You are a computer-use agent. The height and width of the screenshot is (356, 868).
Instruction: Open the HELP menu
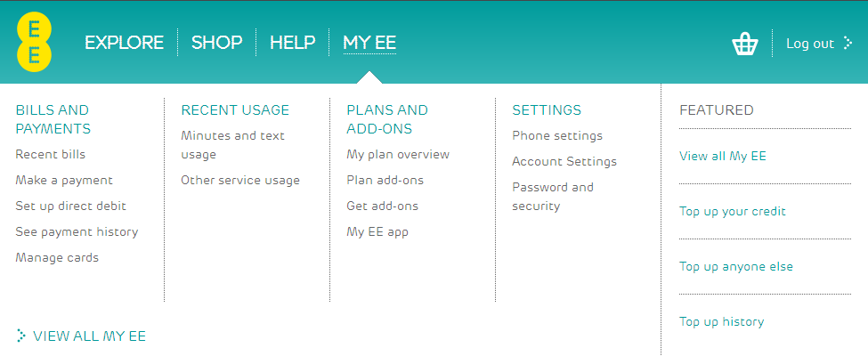292,43
